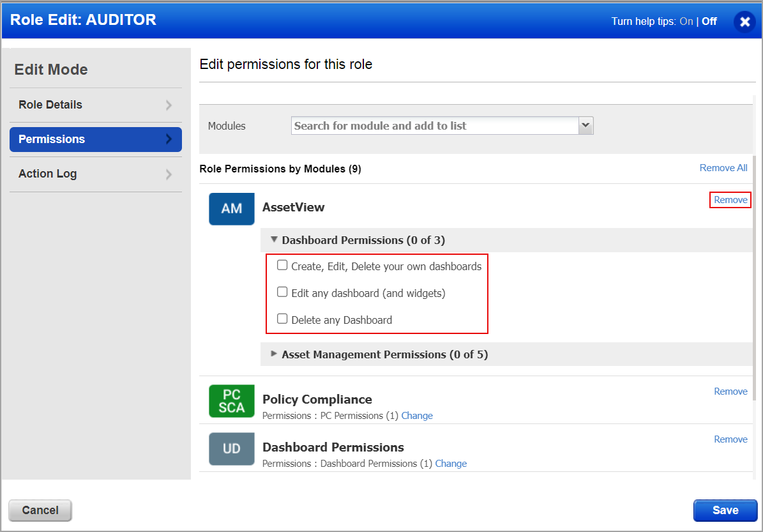The height and width of the screenshot is (532, 763).
Task: Click the chevron beside Role Details
Action: click(169, 105)
